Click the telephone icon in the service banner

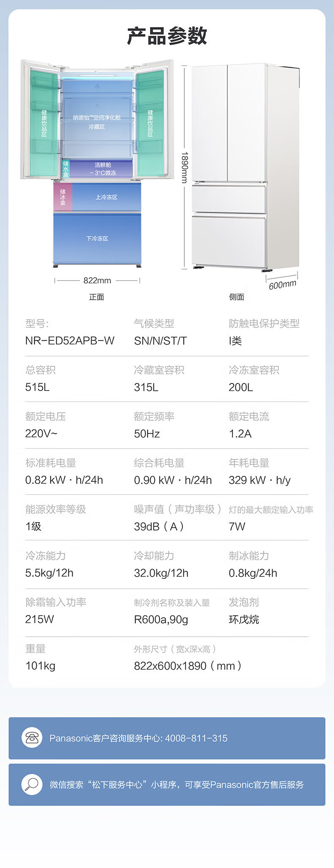32,738
